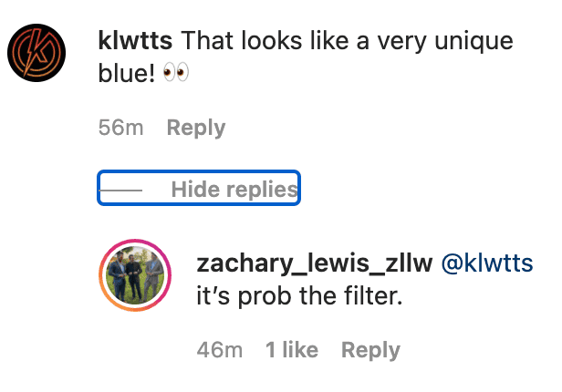Screen dimensions: 562x392
Task: Select the eyes emoji in the comment
Action: coord(176,72)
